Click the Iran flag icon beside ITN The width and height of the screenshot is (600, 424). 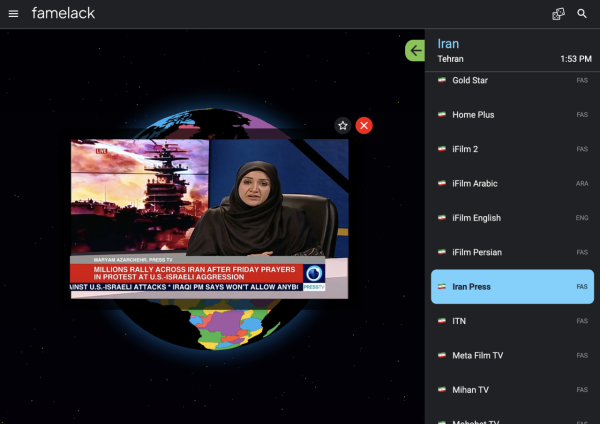click(441, 320)
